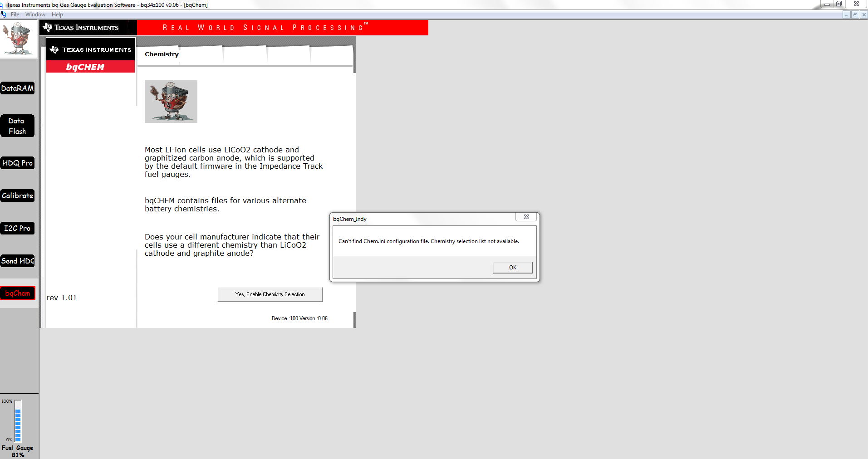Open the HDQ Pro sidebar button
Image resolution: width=868 pixels, height=459 pixels.
(x=17, y=163)
